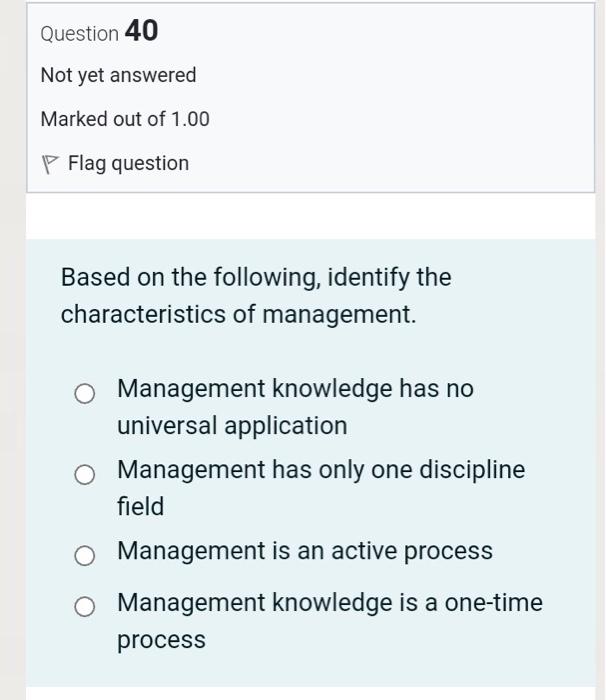606x700 pixels.
Task: Click the word 'process' ending the last option
Action: [161, 640]
